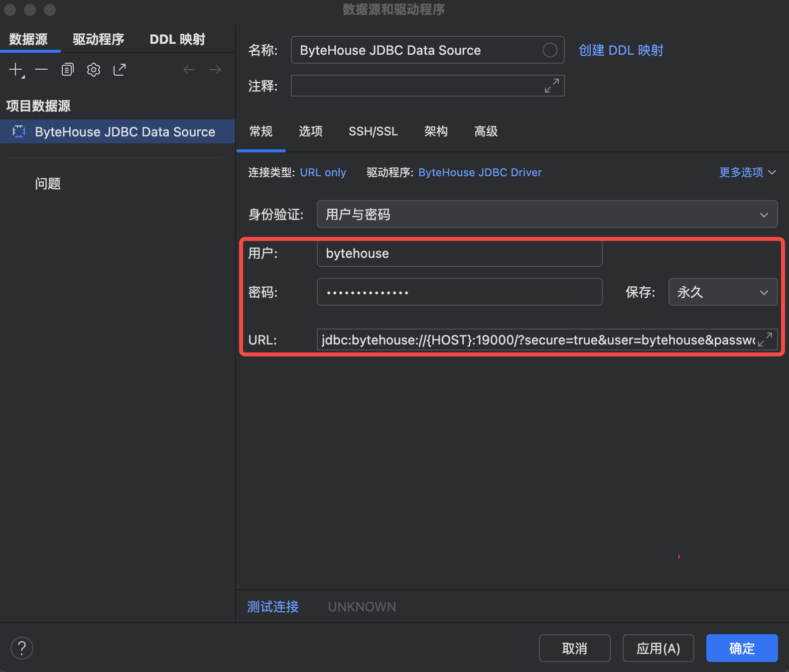This screenshot has height=672, width=789.
Task: Expand the comment field with the arrows icon
Action: pyautogui.click(x=551, y=86)
